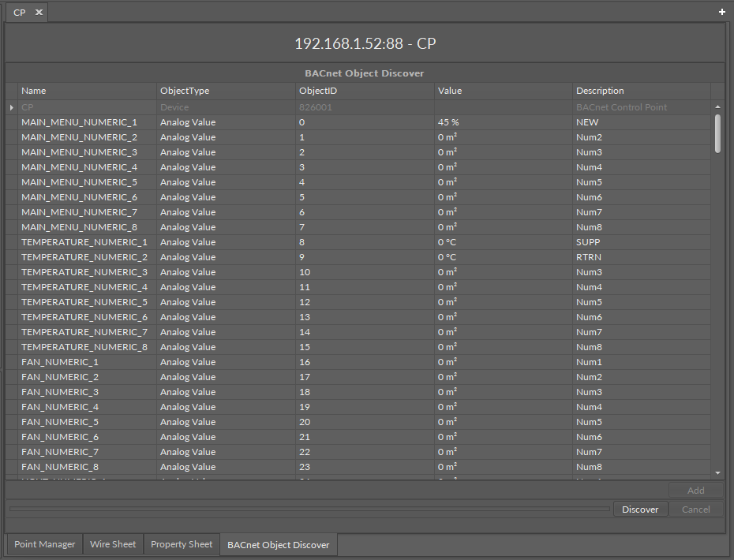Click the Description column header

coord(641,91)
